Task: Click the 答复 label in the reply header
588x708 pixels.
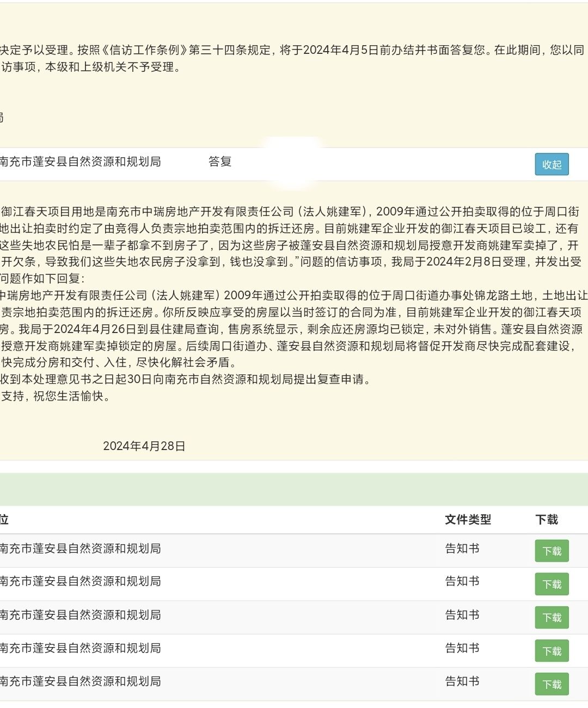Action: pyautogui.click(x=220, y=162)
